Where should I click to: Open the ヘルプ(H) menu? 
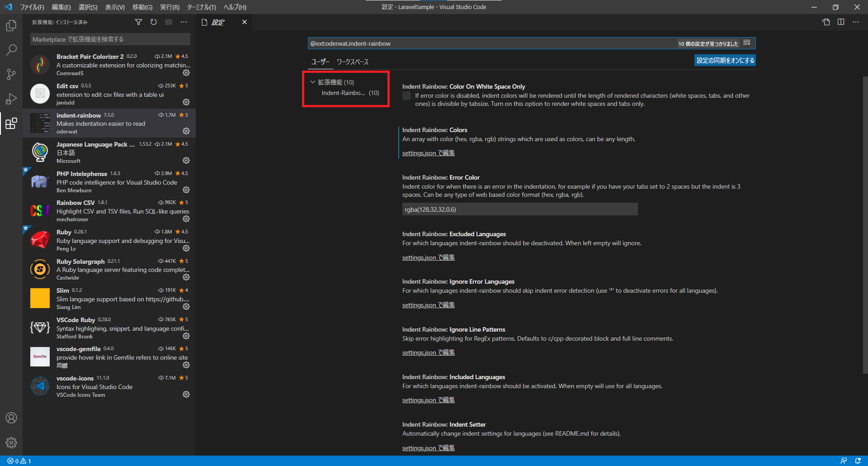235,7
